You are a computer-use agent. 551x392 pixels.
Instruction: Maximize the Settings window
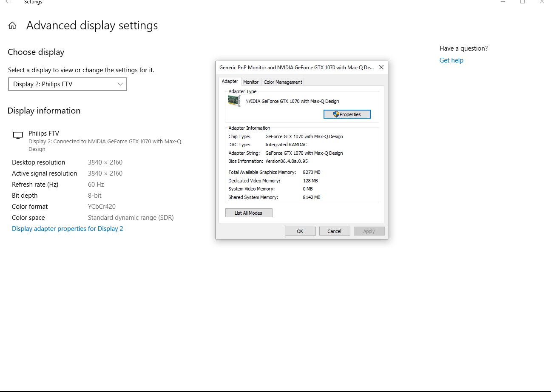pyautogui.click(x=523, y=2)
